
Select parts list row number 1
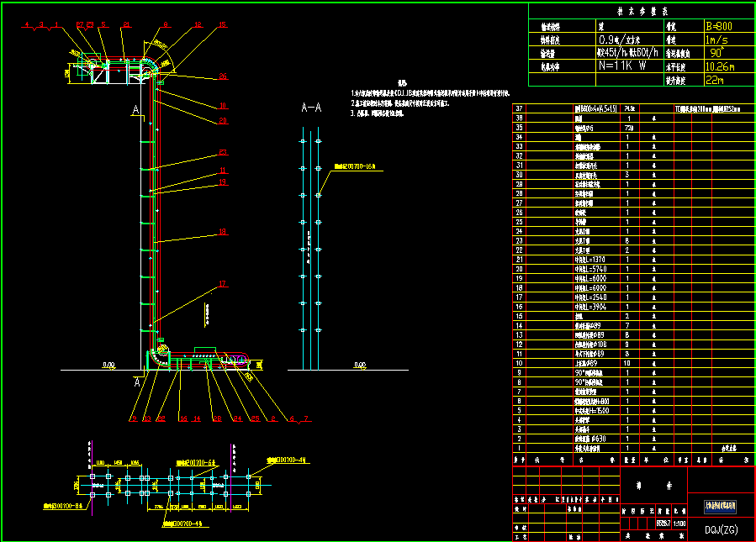tap(519, 447)
